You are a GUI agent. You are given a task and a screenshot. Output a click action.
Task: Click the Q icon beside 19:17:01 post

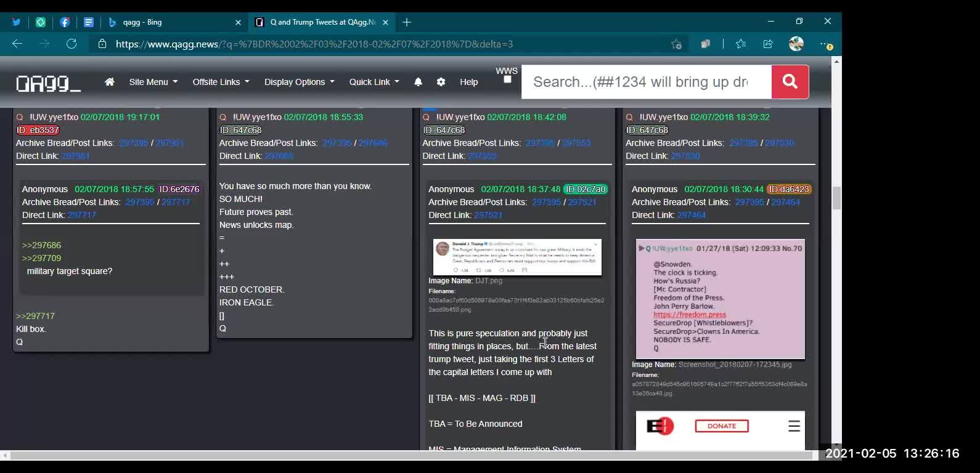pyautogui.click(x=20, y=117)
